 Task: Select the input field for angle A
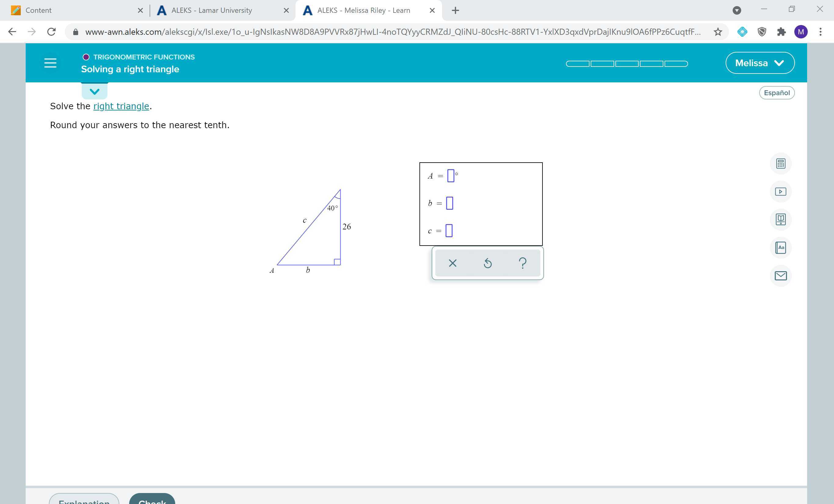(451, 175)
